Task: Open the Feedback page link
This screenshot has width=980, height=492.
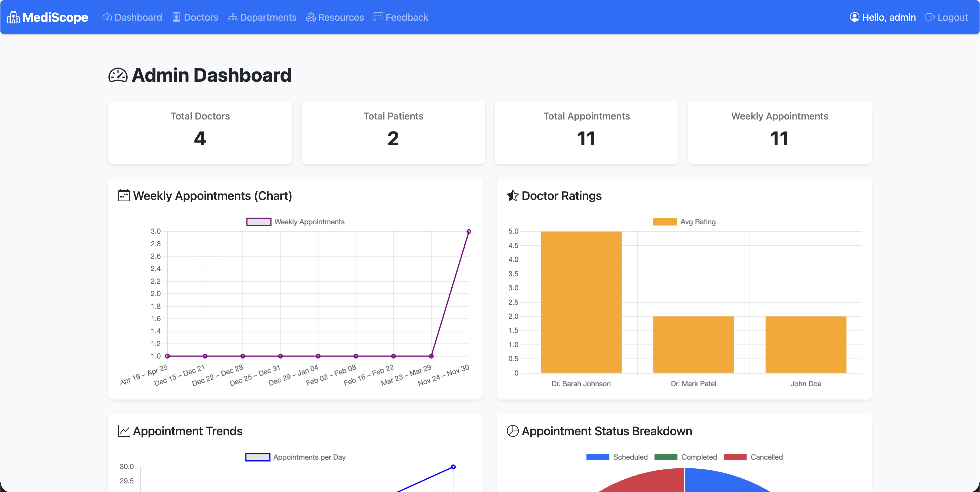Action: pos(401,17)
